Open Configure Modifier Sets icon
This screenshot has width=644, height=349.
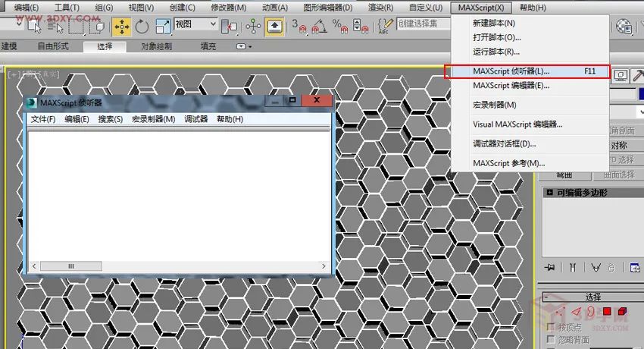tap(635, 268)
